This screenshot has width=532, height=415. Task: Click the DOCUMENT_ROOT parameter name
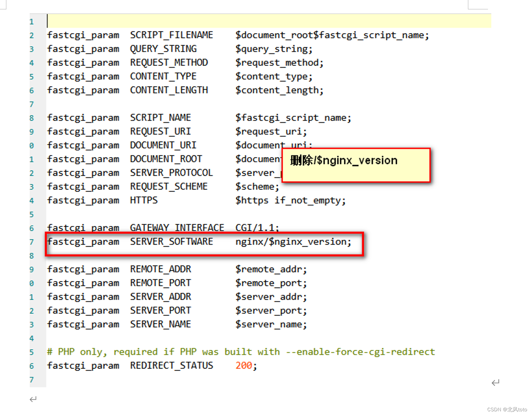coord(166,159)
